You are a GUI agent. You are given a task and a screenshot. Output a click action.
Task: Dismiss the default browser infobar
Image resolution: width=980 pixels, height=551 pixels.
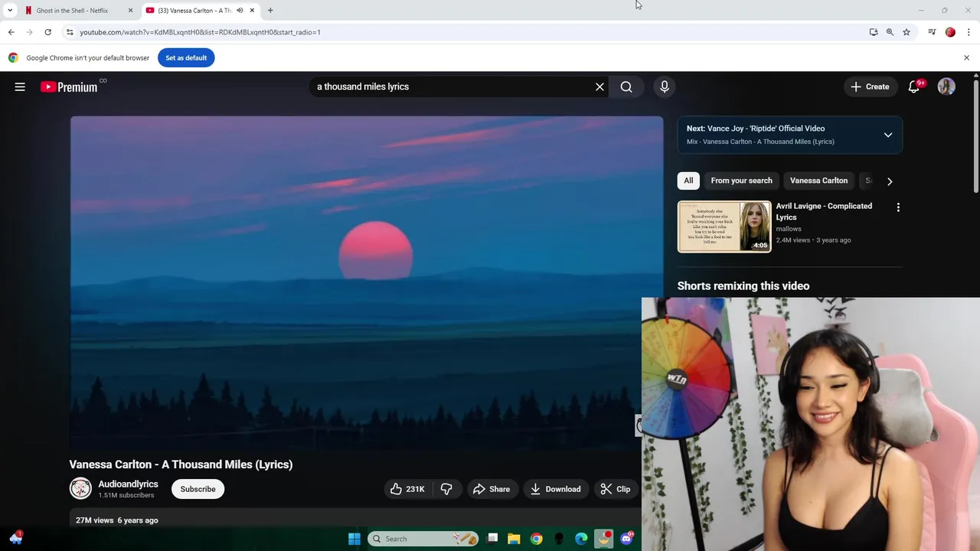pyautogui.click(x=966, y=57)
